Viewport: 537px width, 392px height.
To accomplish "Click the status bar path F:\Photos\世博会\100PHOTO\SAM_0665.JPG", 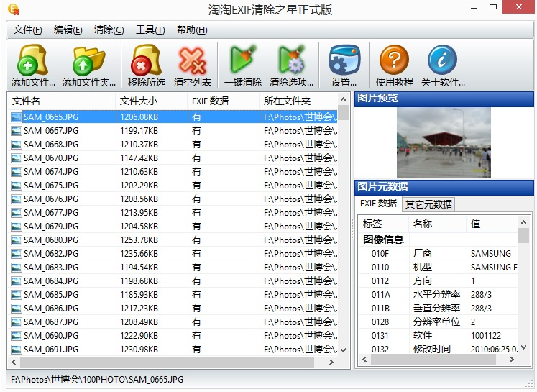I will (x=97, y=380).
